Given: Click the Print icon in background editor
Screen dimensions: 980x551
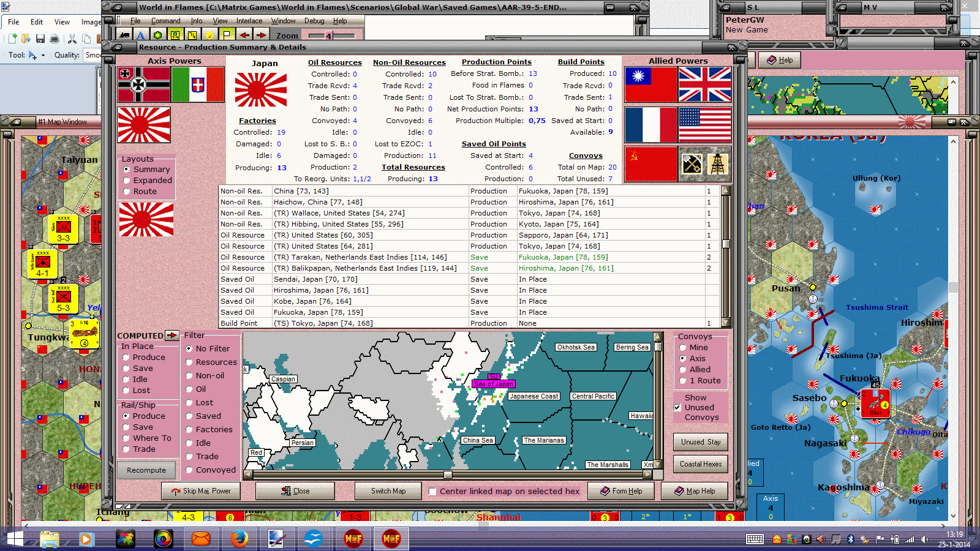Looking at the screenshot, I should 55,39.
